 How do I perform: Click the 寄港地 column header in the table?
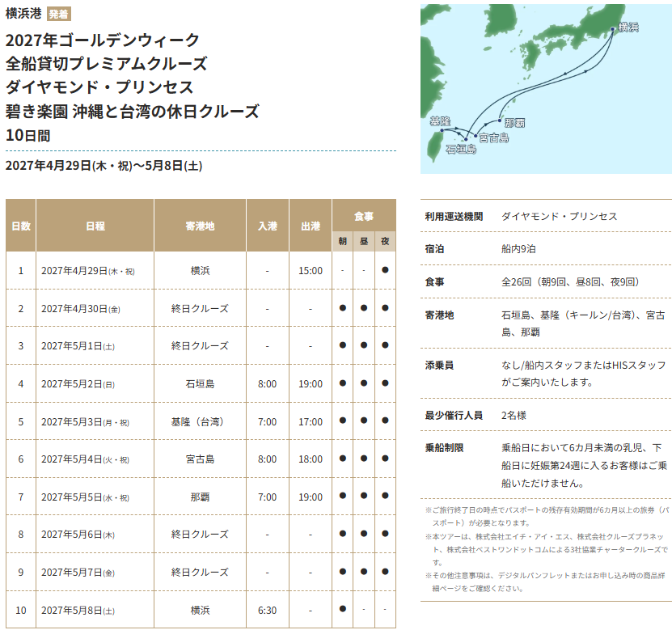coord(200,226)
